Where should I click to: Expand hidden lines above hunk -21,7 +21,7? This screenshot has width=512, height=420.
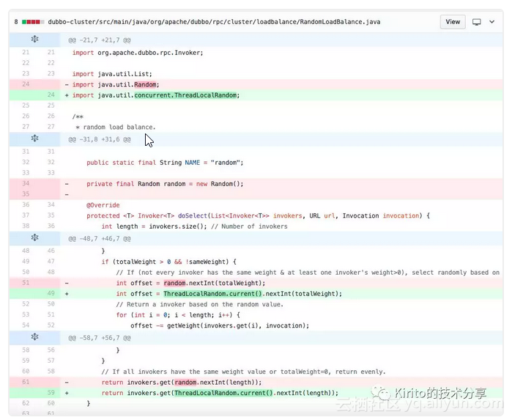coord(34,40)
